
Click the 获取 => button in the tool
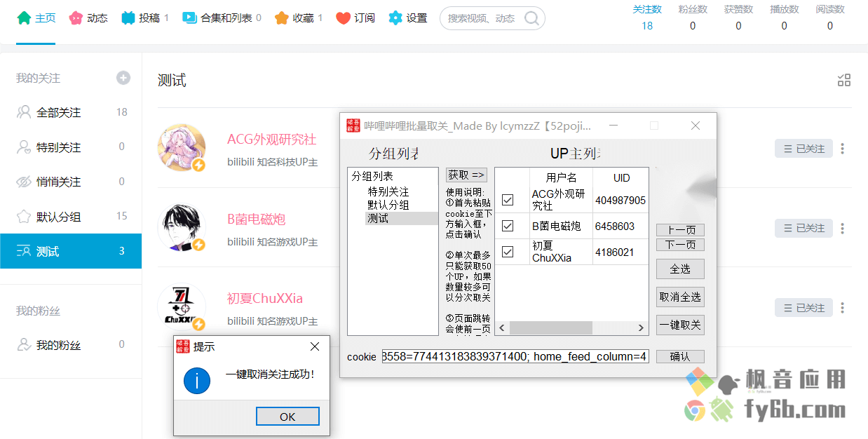(x=466, y=175)
